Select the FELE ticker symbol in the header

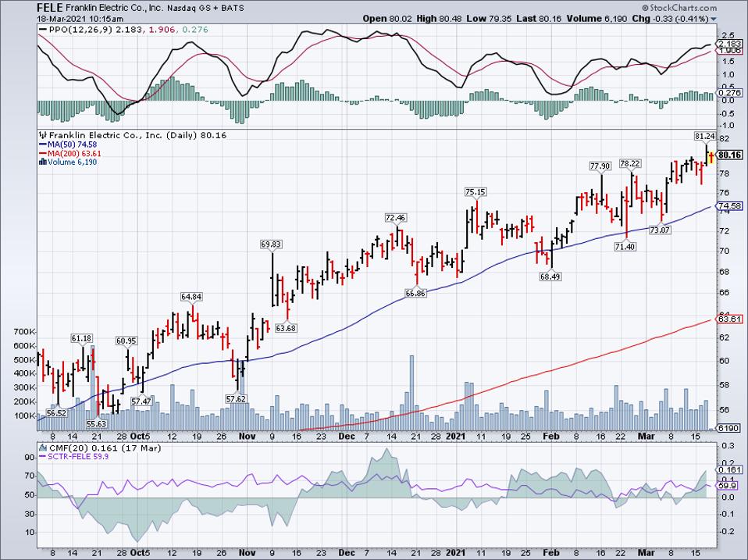coord(50,8)
